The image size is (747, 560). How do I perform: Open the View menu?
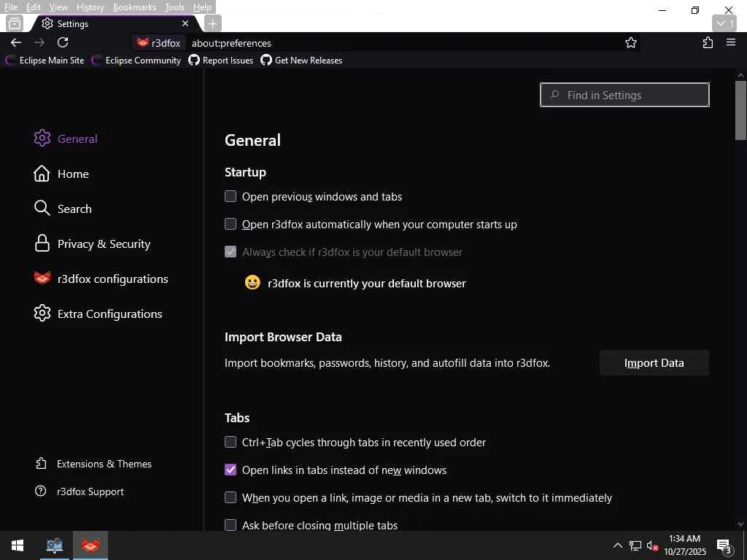coord(58,7)
